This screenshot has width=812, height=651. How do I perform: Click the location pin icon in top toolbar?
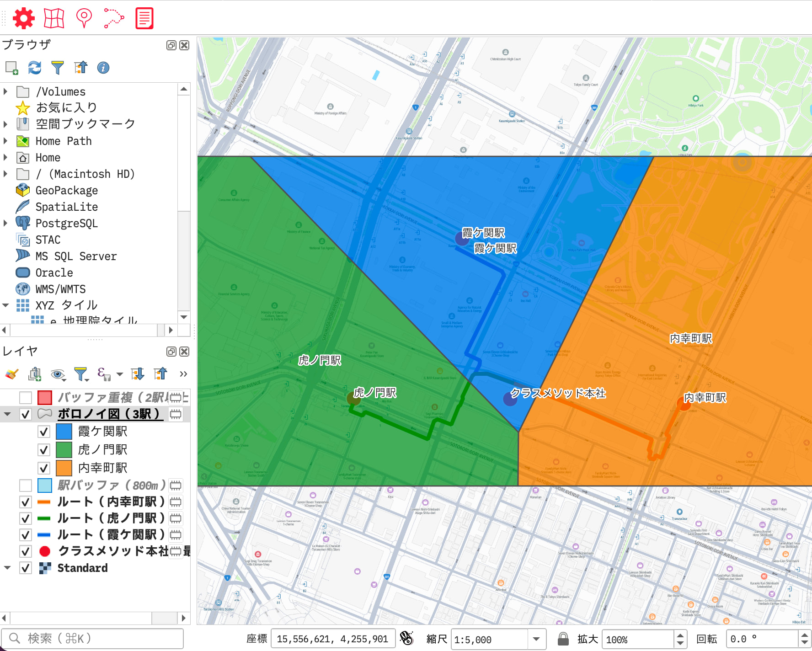(84, 18)
